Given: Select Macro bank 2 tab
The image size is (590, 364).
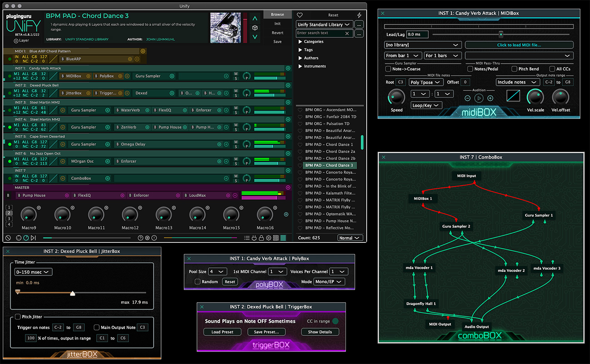Looking at the screenshot, I should pos(9,212).
